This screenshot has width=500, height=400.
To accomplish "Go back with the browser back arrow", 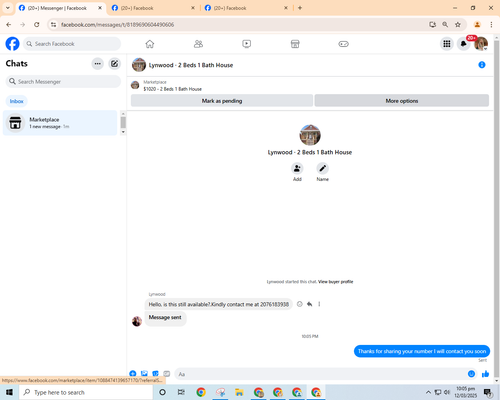I will 9,25.
